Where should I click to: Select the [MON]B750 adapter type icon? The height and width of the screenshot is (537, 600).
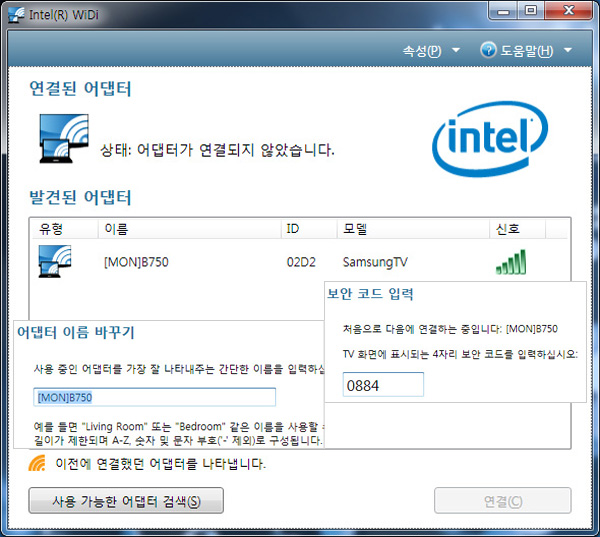pos(55,261)
